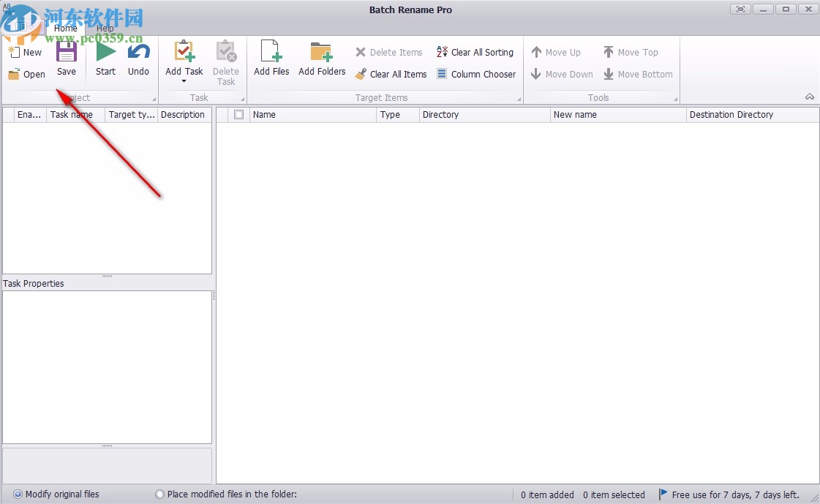Click the trial days left flag icon
Viewport: 820px width, 504px height.
pos(663,494)
